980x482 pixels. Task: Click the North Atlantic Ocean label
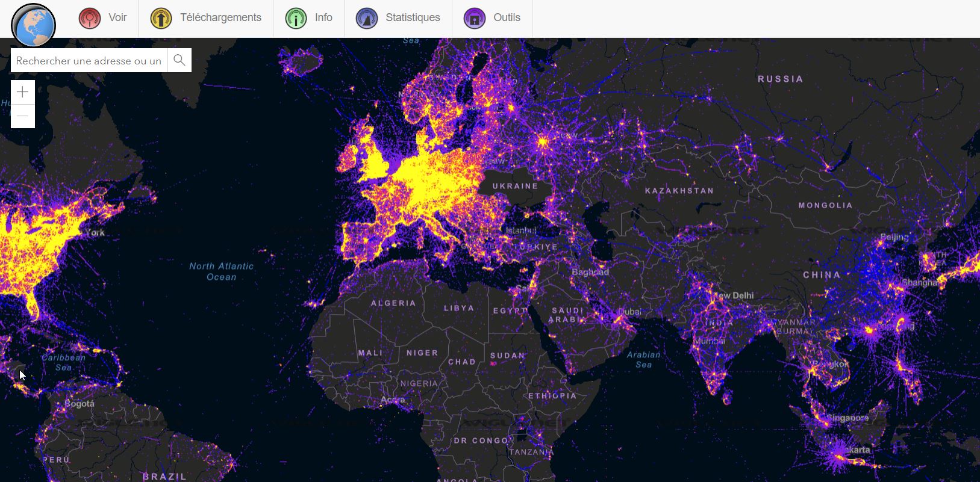click(x=221, y=271)
